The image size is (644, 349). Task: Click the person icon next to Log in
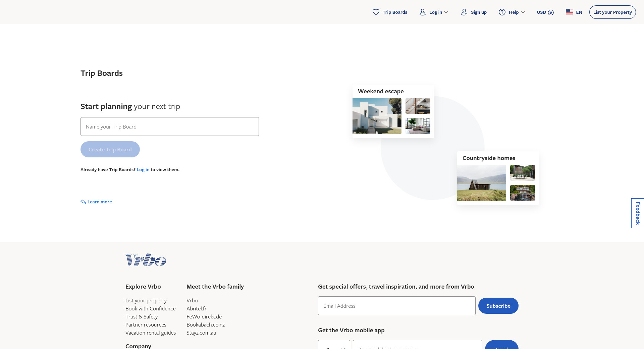pos(422,12)
